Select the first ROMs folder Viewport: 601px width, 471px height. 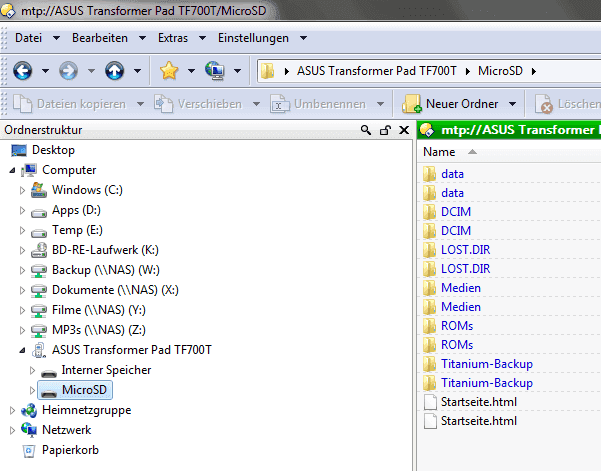(457, 326)
